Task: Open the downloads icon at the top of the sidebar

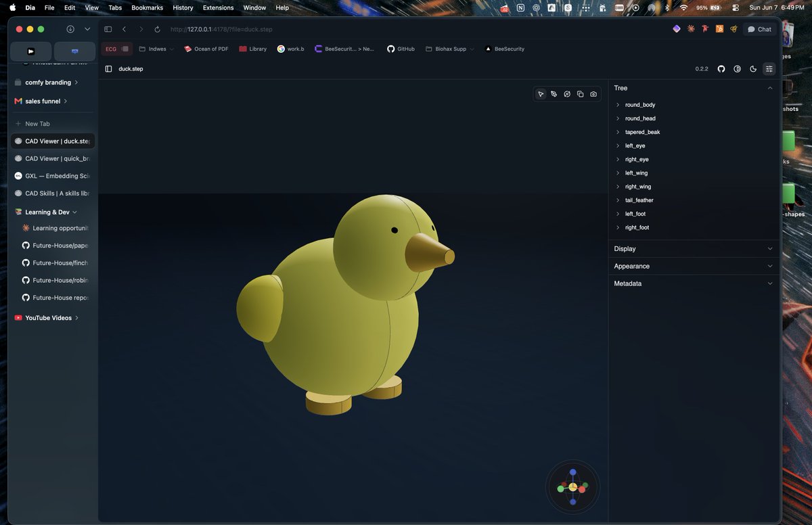Action: (70, 29)
